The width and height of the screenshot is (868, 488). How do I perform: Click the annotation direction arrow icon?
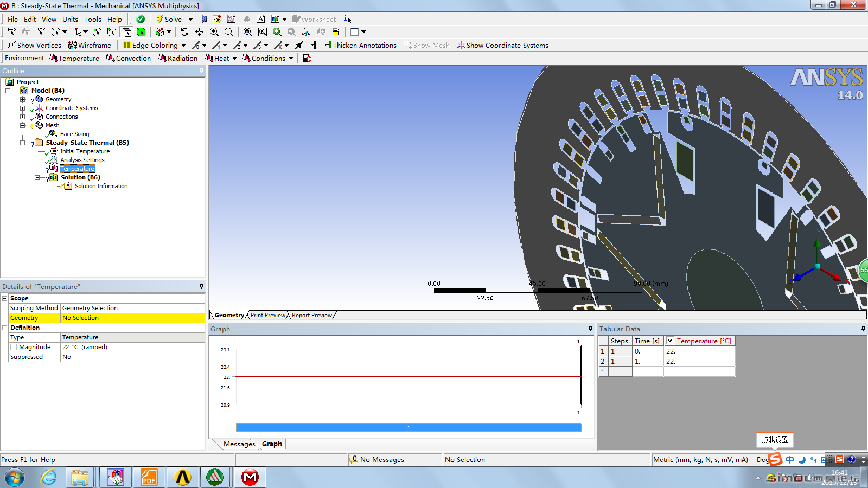tap(298, 45)
